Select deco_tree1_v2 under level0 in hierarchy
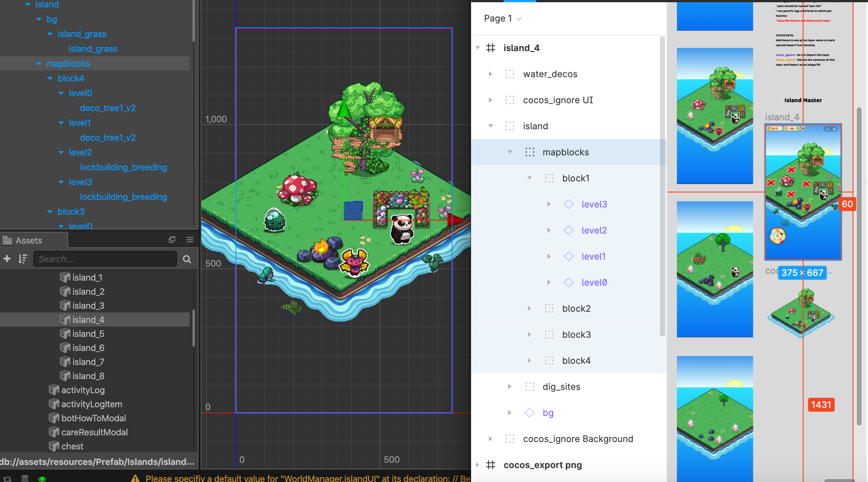This screenshot has height=482, width=868. point(108,108)
